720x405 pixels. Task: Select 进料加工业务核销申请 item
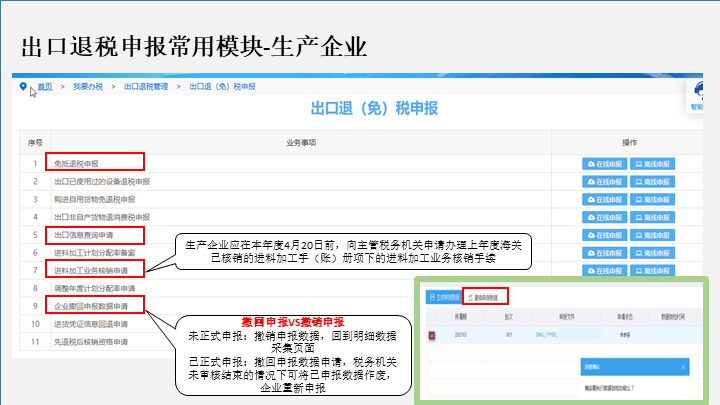tap(91, 270)
